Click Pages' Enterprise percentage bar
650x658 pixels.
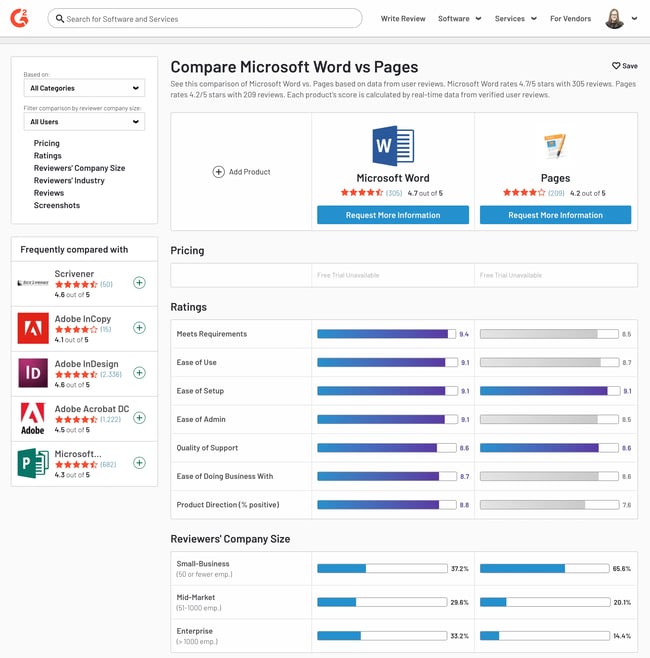point(545,636)
